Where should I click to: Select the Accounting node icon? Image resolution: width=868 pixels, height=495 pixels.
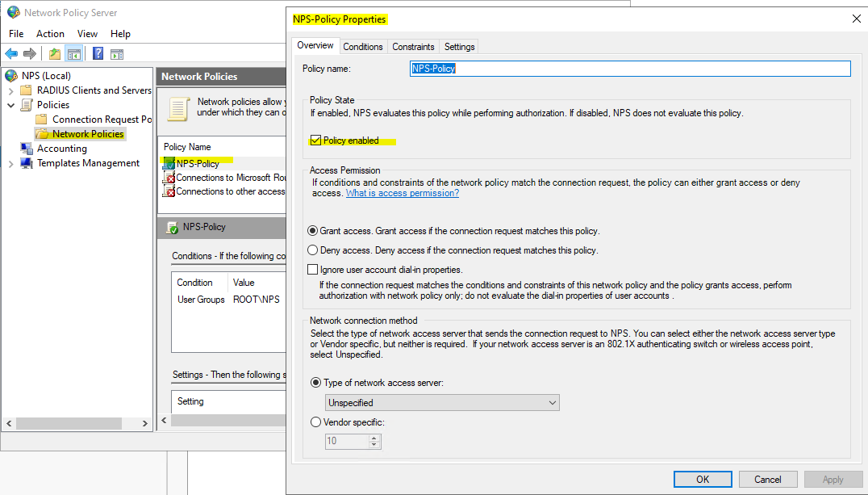(x=27, y=149)
